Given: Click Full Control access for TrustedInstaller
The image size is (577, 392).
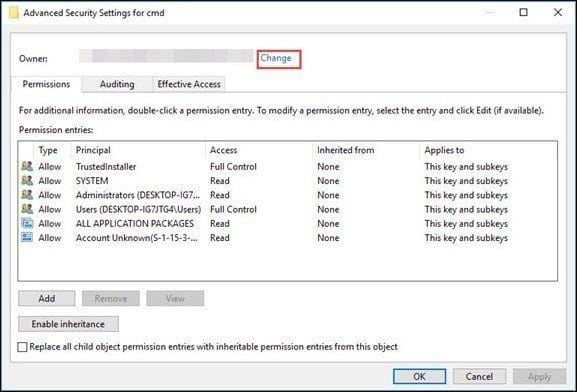Looking at the screenshot, I should coord(233,167).
